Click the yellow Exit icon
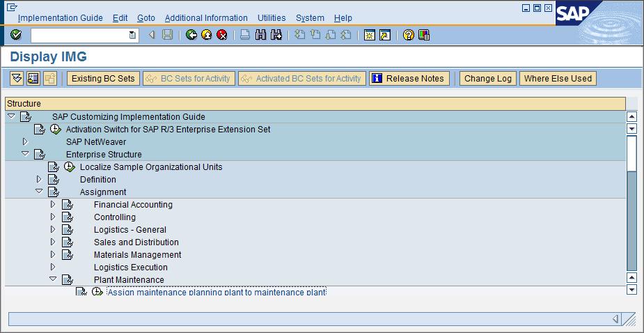Viewport: 644px width, 333px height. coord(207,35)
